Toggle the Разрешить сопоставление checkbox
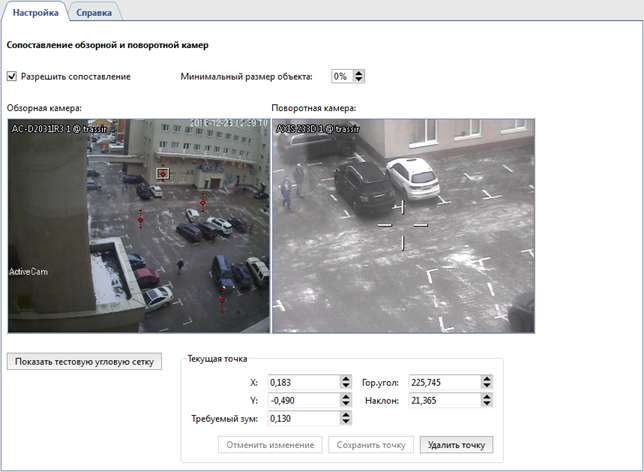This screenshot has width=644, height=472. pyautogui.click(x=12, y=76)
